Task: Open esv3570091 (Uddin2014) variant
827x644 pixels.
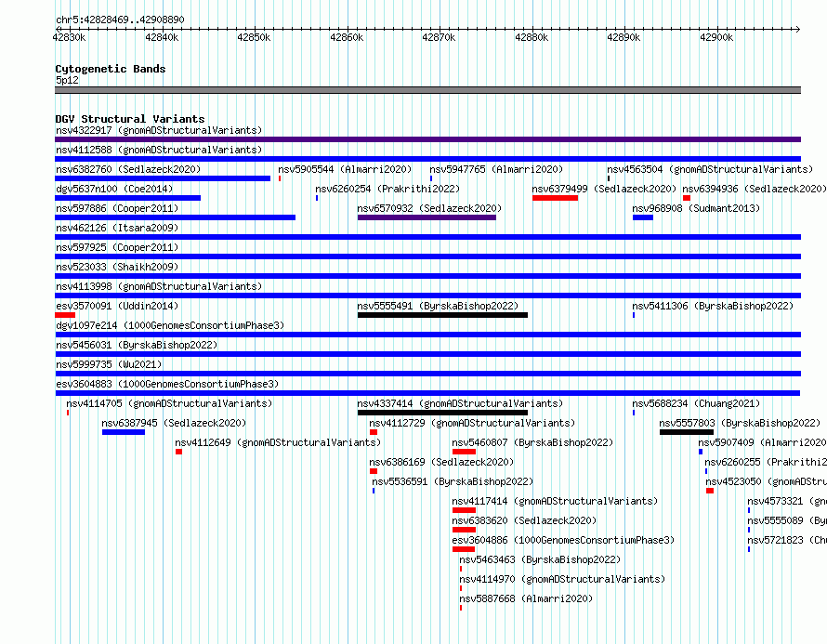Action: [117, 306]
